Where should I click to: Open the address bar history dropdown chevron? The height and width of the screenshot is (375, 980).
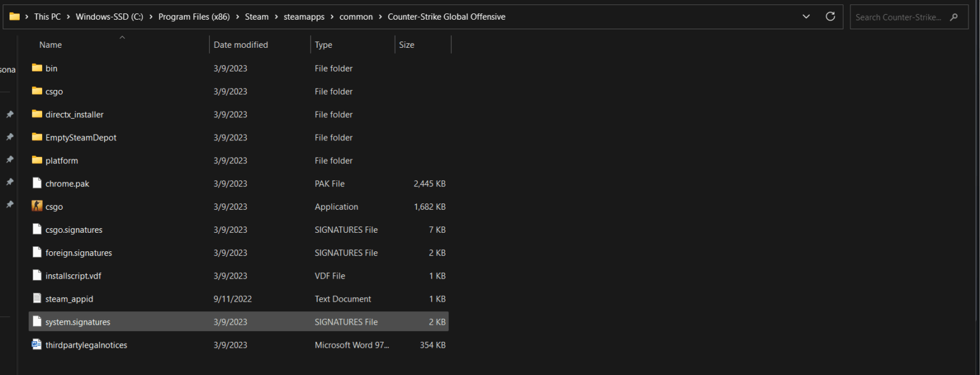click(806, 17)
